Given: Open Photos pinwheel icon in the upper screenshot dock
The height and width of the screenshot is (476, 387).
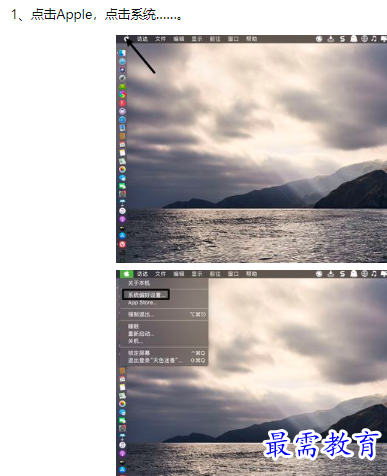Looking at the screenshot, I should tap(122, 169).
